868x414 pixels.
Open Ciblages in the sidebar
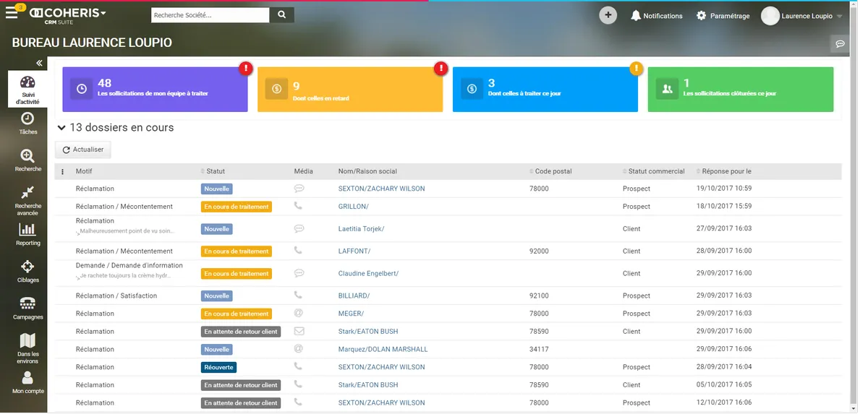27,271
